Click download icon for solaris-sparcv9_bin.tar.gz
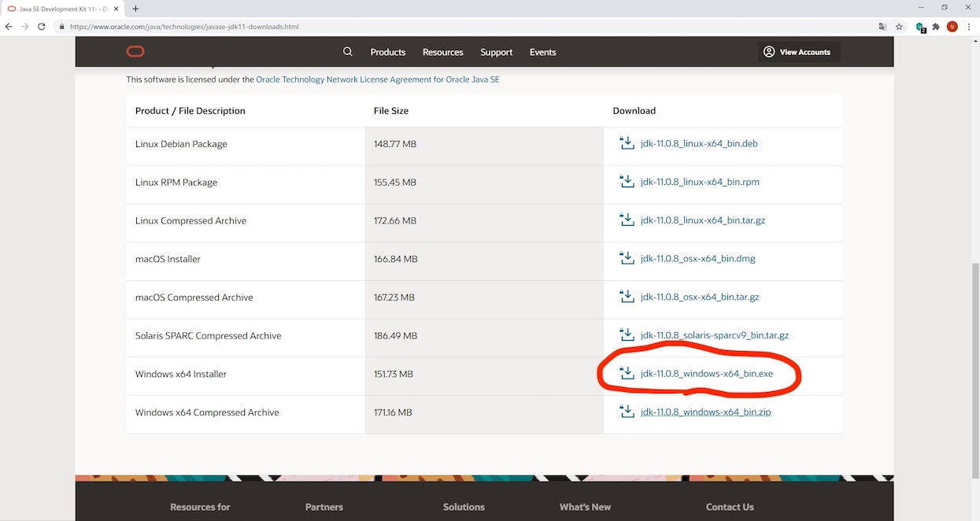The image size is (980, 521). coord(627,335)
